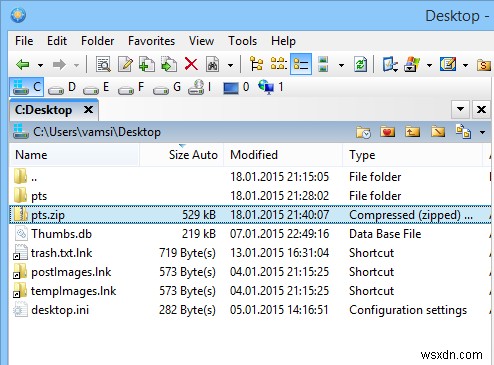Click the gray forward arrow

click(59, 64)
